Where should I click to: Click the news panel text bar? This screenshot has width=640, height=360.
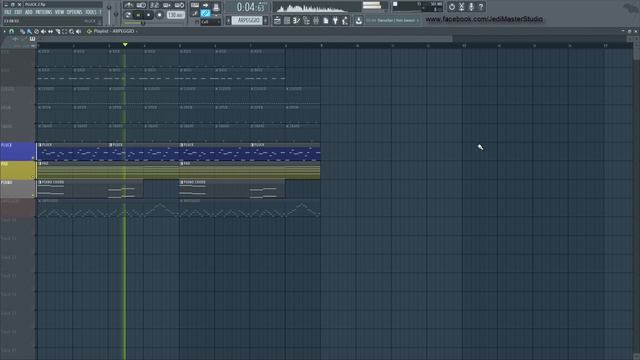[392, 20]
